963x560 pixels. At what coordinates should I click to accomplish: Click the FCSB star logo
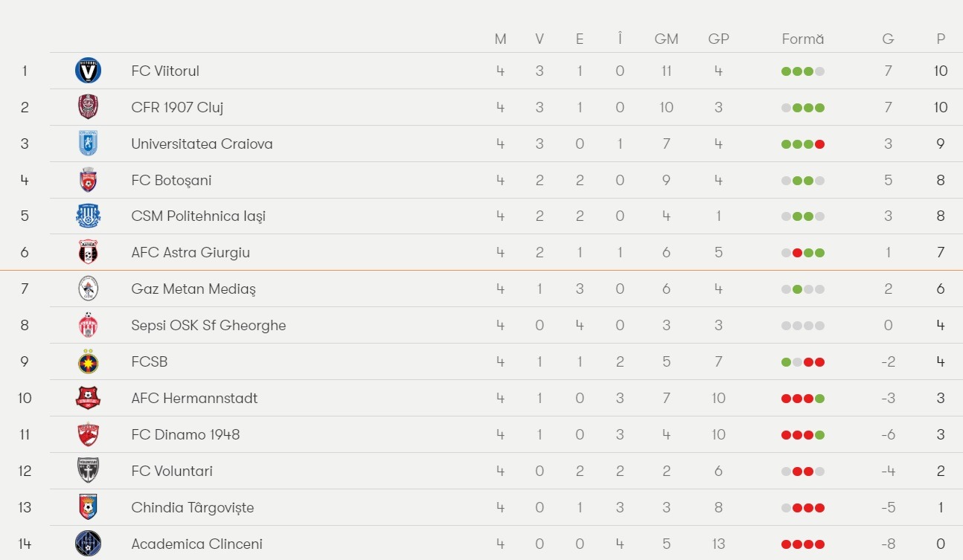coord(88,361)
